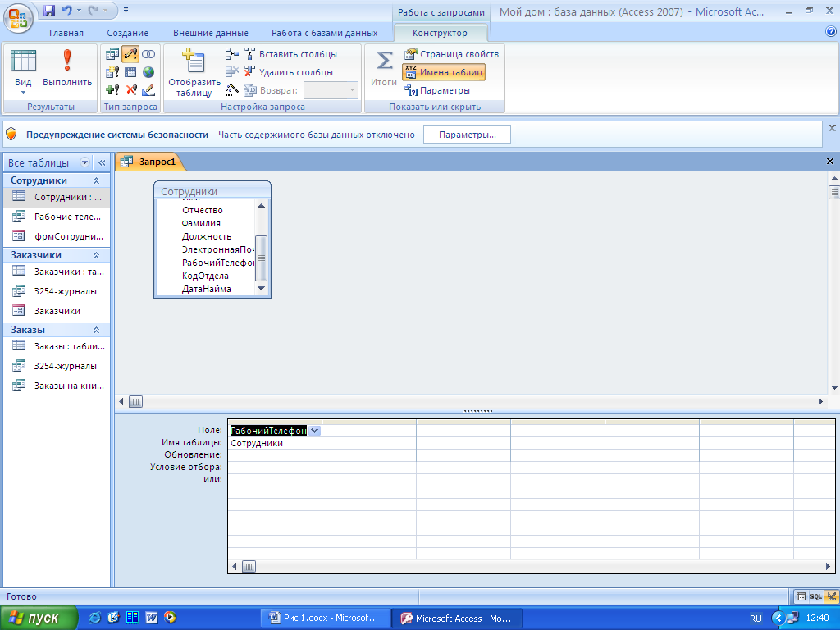Run the query with Выполнить

point(67,69)
